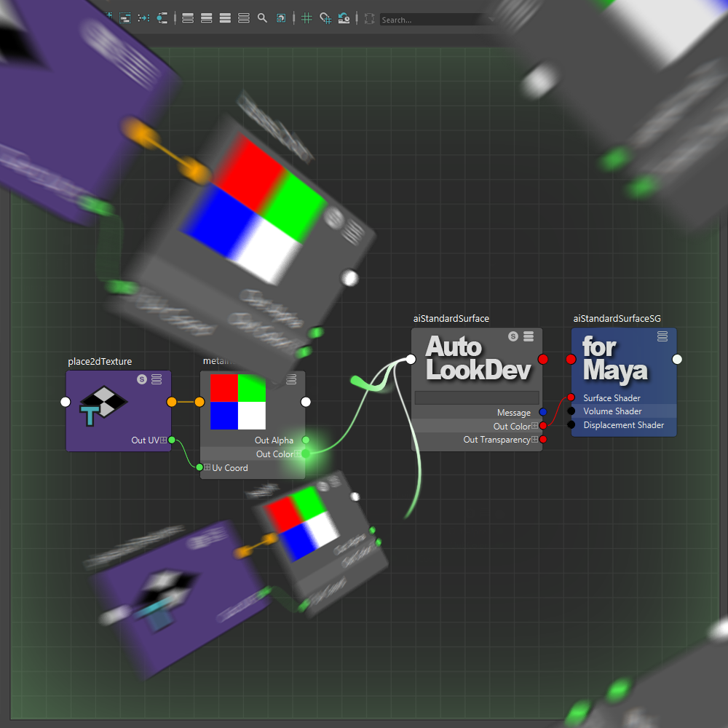This screenshot has height=728, width=728.
Task: Open the aiStandardSurfaceSG node options menu
Action: point(662,336)
